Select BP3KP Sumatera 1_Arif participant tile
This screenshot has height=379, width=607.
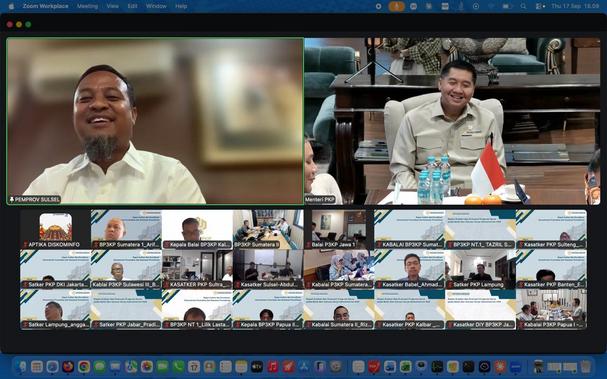[126, 229]
